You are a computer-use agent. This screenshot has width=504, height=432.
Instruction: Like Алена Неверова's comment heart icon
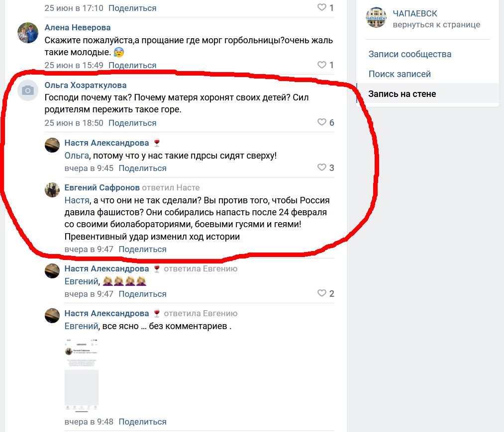click(x=322, y=65)
